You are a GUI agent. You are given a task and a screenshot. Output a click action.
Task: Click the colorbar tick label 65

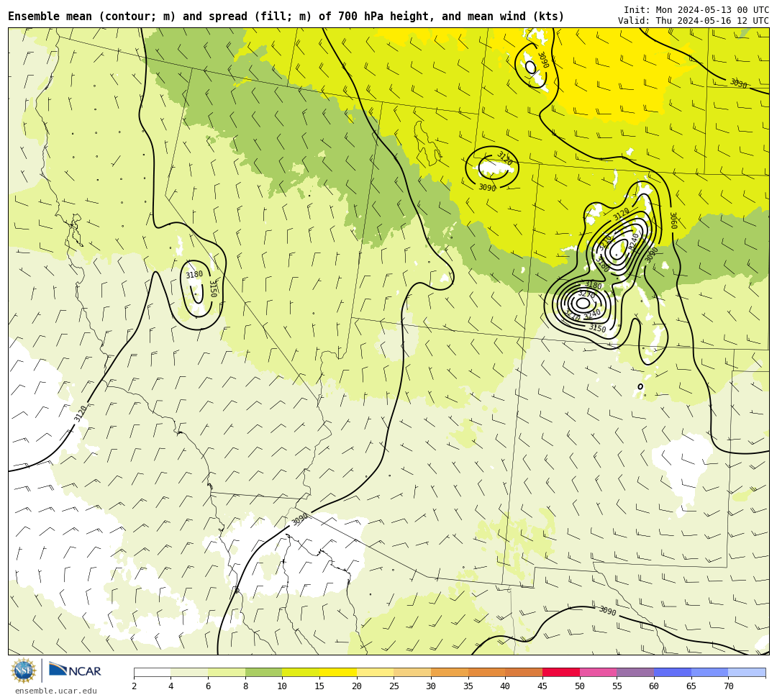point(691,686)
